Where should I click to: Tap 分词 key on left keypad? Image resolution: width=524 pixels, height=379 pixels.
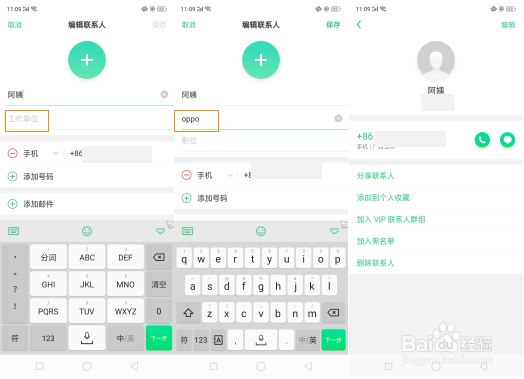[x=48, y=257]
